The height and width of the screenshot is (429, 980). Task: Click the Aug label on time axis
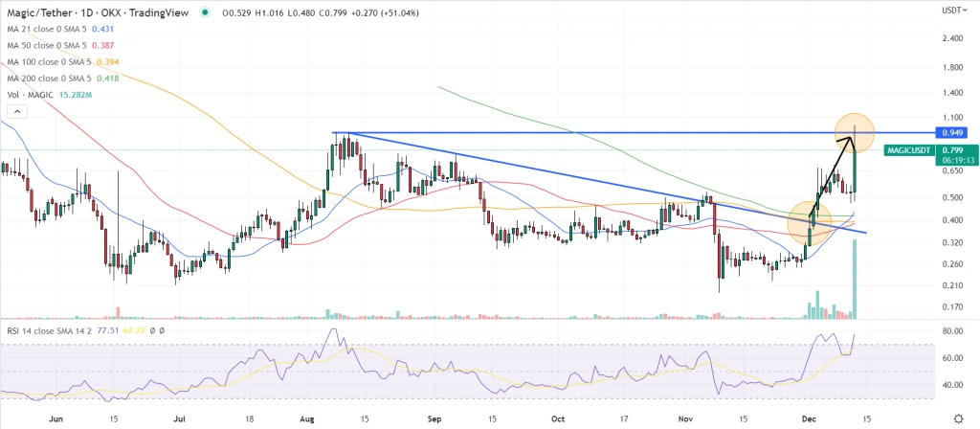pyautogui.click(x=309, y=418)
